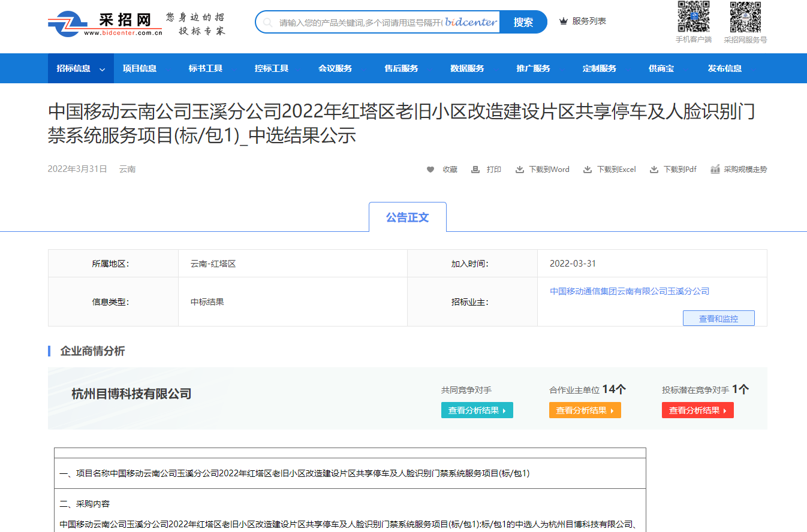Select the 公告正文 tab
This screenshot has width=807, height=532.
(408, 217)
